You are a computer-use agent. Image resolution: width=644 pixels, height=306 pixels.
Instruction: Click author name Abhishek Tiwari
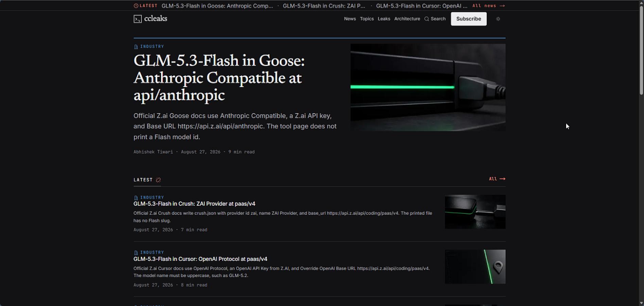tap(153, 152)
